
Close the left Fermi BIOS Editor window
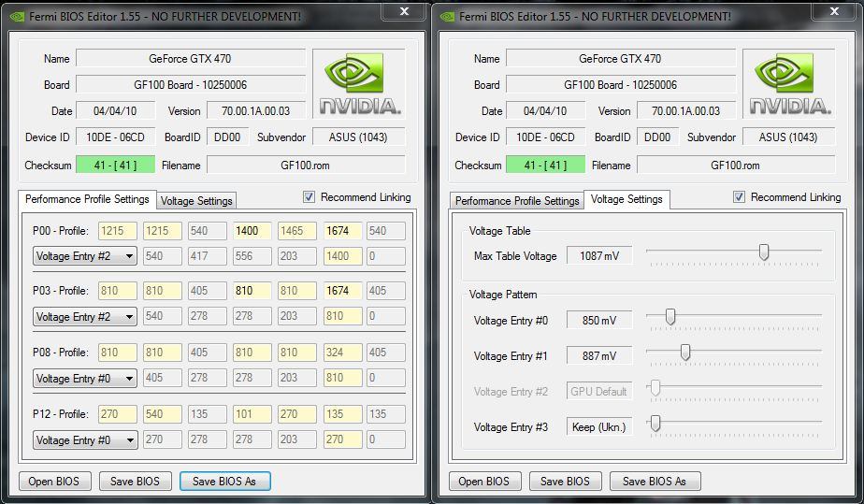(x=404, y=11)
